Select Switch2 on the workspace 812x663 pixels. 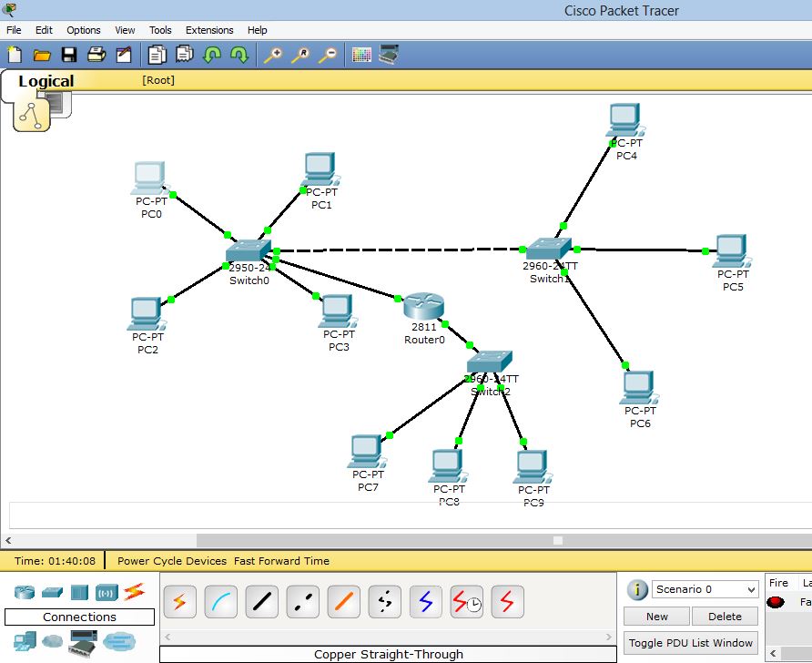pos(490,362)
